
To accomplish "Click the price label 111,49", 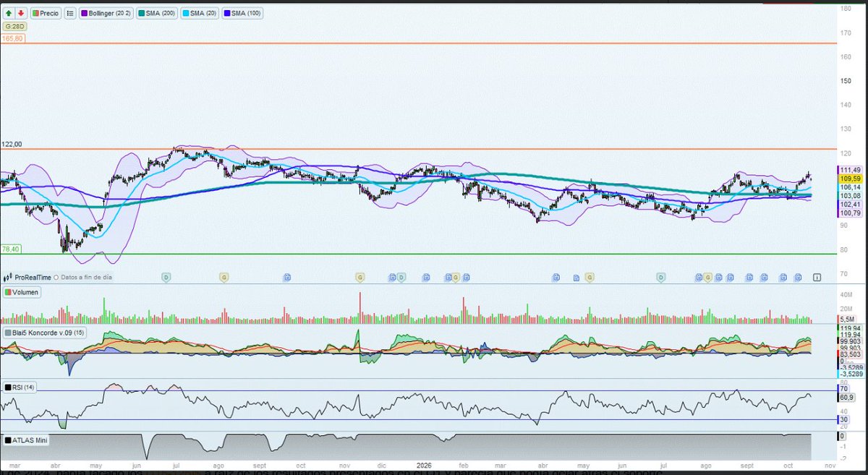I will (x=848, y=169).
